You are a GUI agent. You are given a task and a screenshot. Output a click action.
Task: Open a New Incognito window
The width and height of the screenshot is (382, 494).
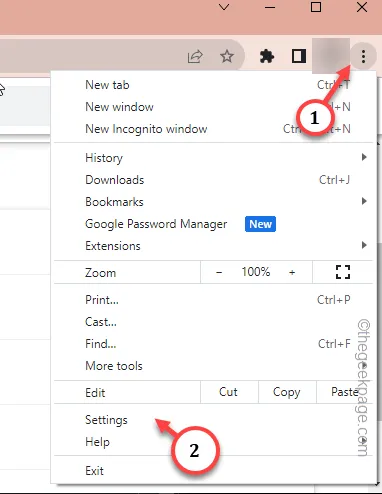(213, 129)
